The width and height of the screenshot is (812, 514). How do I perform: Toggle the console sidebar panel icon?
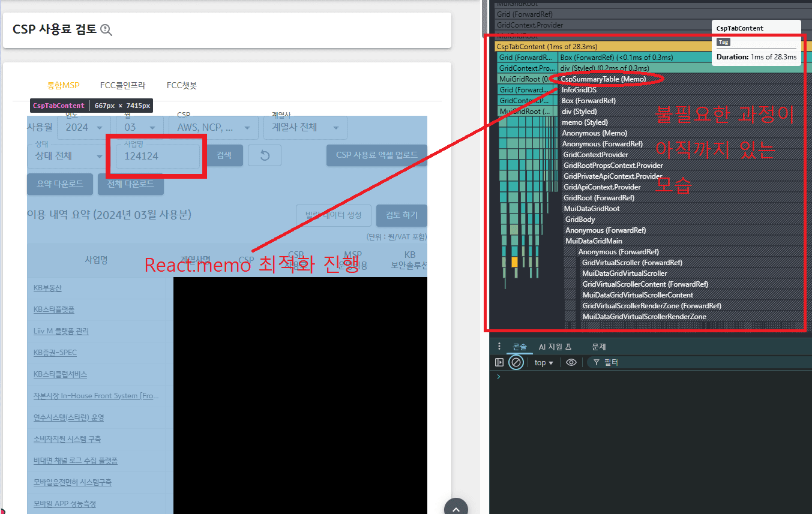(499, 362)
